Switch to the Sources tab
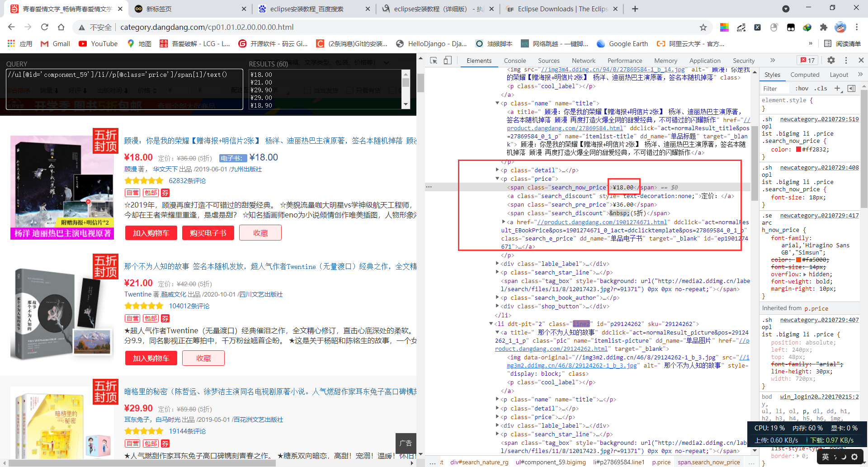Image resolution: width=868 pixels, height=467 pixels. [549, 61]
